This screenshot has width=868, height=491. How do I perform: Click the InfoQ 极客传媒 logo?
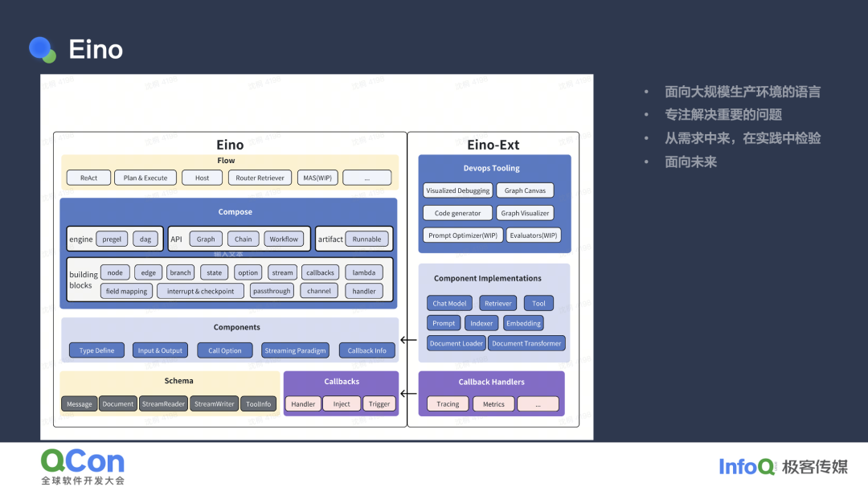784,467
